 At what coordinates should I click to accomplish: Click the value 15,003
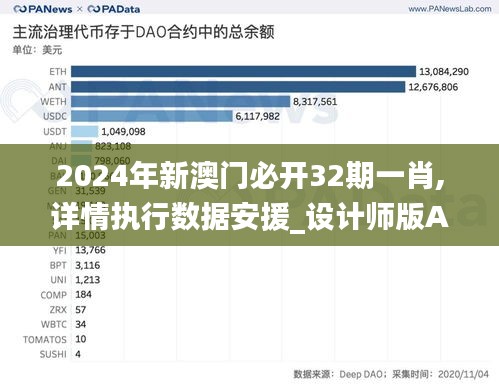pos(90,235)
